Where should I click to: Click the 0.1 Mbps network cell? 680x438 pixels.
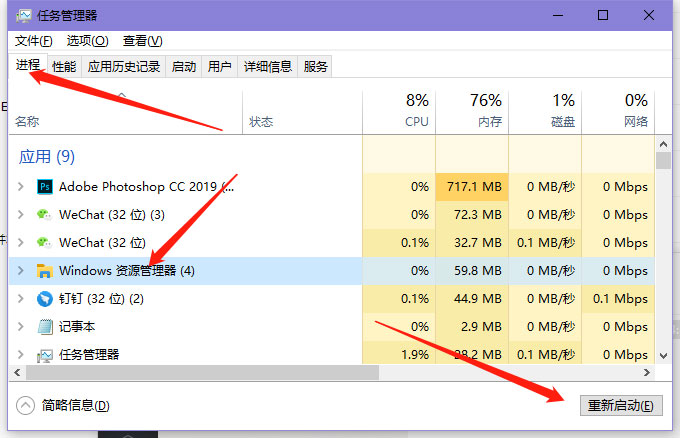tap(618, 298)
